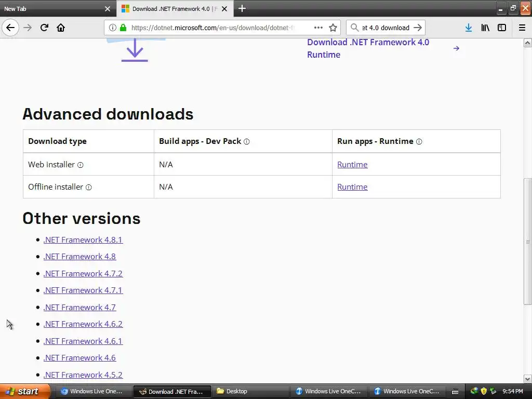Click the address bar URL
This screenshot has height=399, width=532.
[x=213, y=28]
